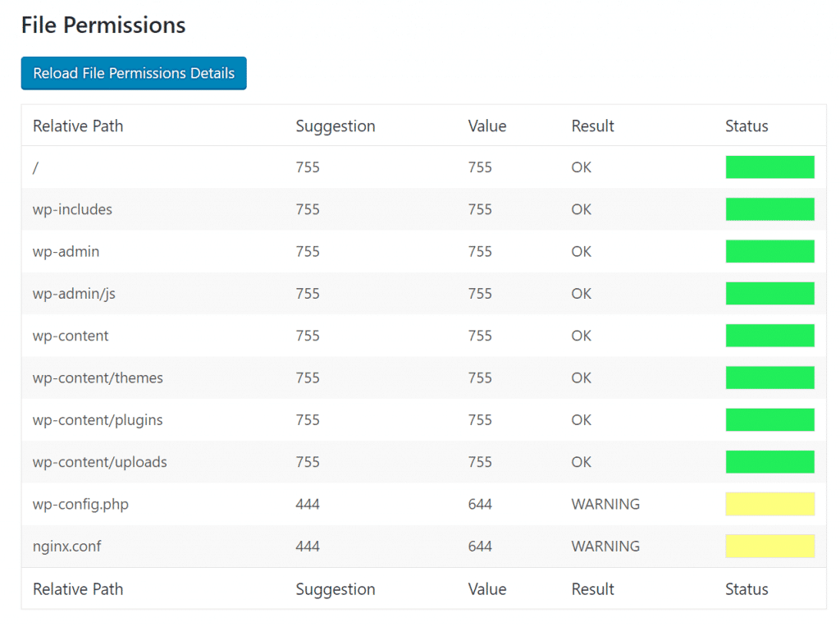Click the Value column header
This screenshot has width=840, height=627.
(x=487, y=126)
